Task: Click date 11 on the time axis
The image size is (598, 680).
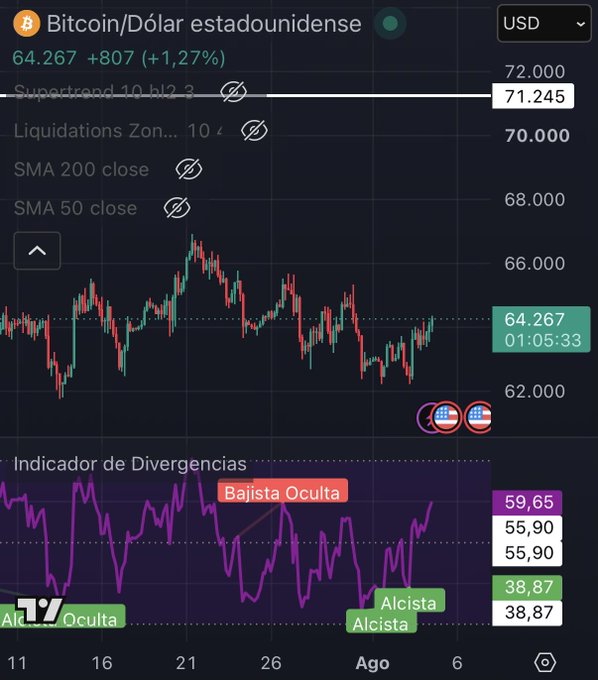Action: (x=17, y=663)
